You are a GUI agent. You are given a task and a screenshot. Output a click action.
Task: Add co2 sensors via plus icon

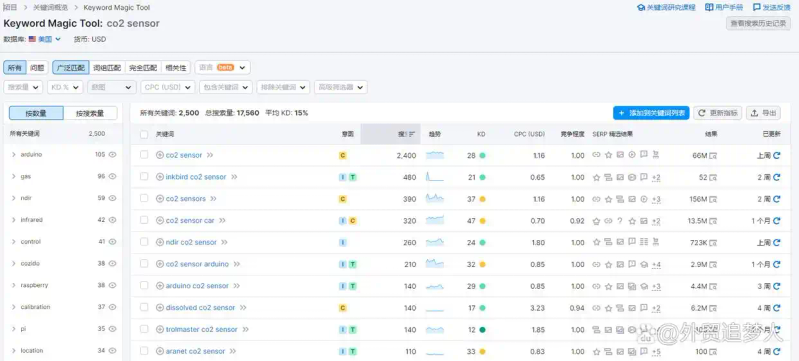[x=159, y=199]
